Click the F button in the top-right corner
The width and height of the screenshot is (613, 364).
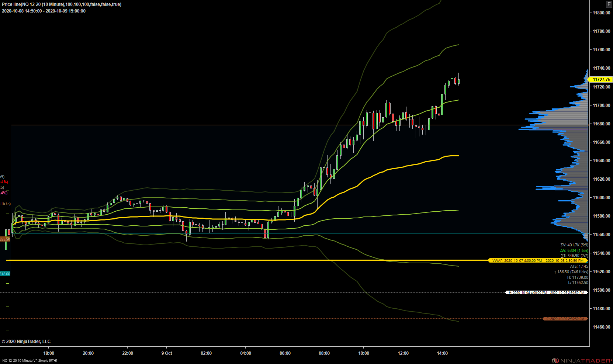click(609, 4)
